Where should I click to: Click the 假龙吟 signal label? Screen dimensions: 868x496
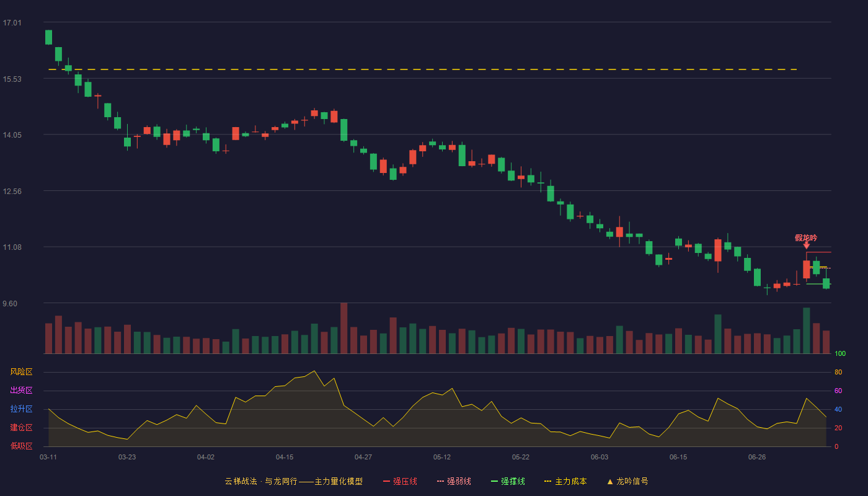coord(806,238)
